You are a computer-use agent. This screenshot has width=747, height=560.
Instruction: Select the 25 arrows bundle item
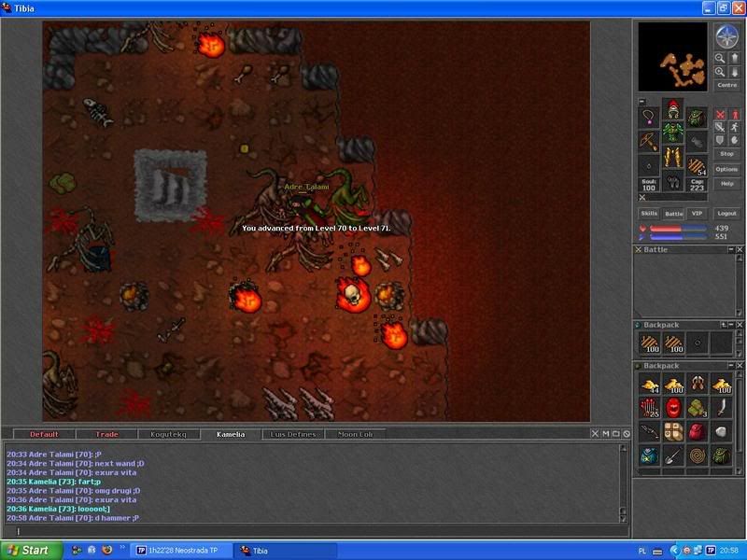coord(649,408)
